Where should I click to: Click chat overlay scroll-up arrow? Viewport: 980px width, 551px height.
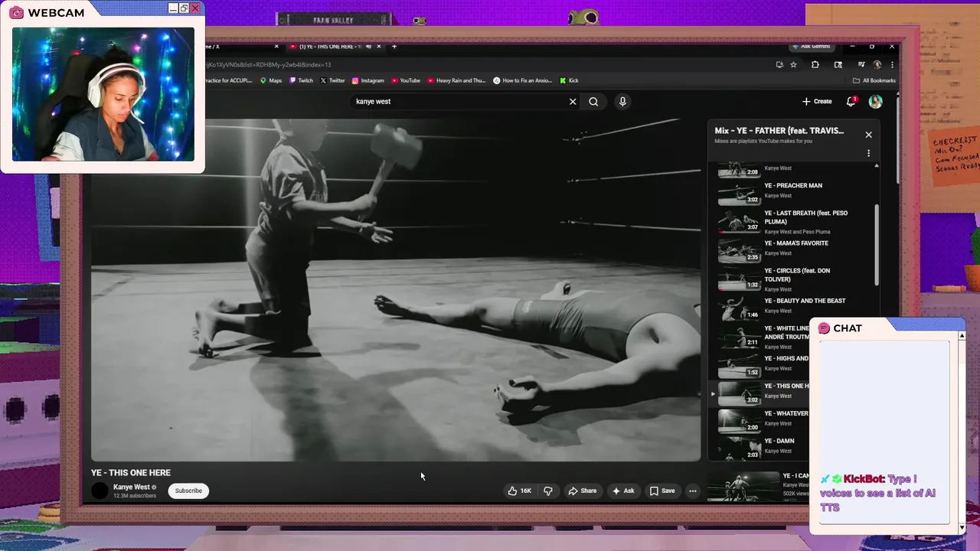[962, 336]
